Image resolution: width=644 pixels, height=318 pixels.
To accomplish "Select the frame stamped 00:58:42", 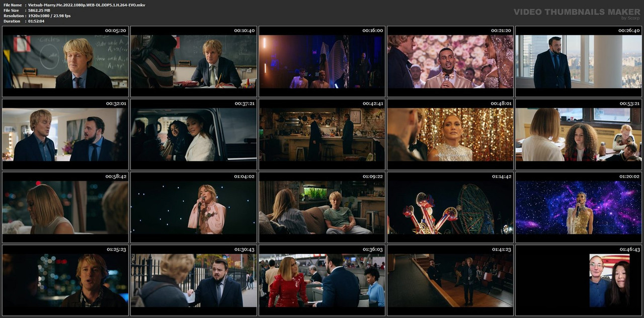I will (65, 207).
